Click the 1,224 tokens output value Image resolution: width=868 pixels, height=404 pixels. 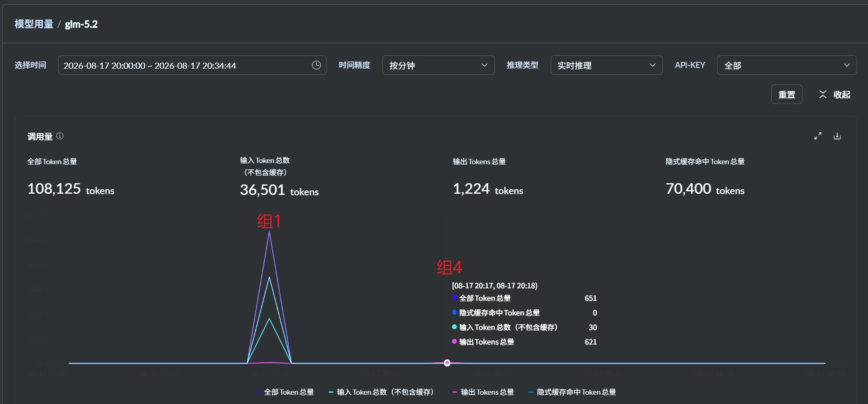(488, 189)
